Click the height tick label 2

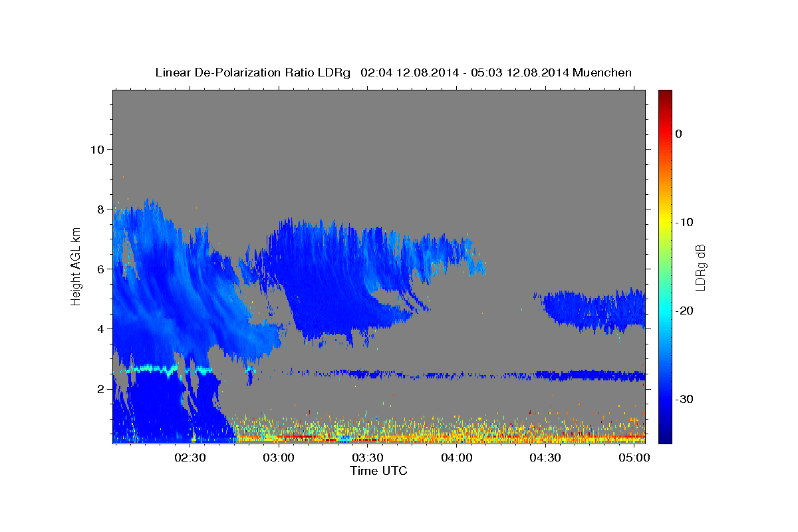pos(100,388)
